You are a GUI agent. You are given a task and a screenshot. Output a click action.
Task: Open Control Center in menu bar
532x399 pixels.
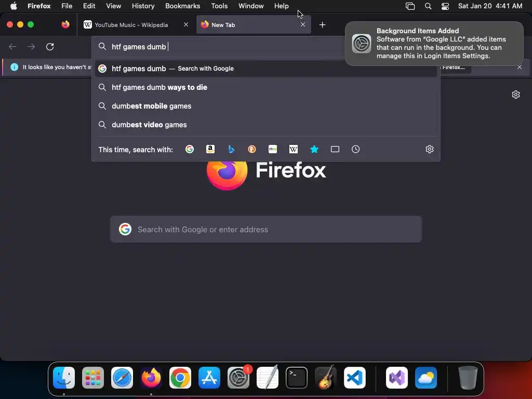click(445, 6)
